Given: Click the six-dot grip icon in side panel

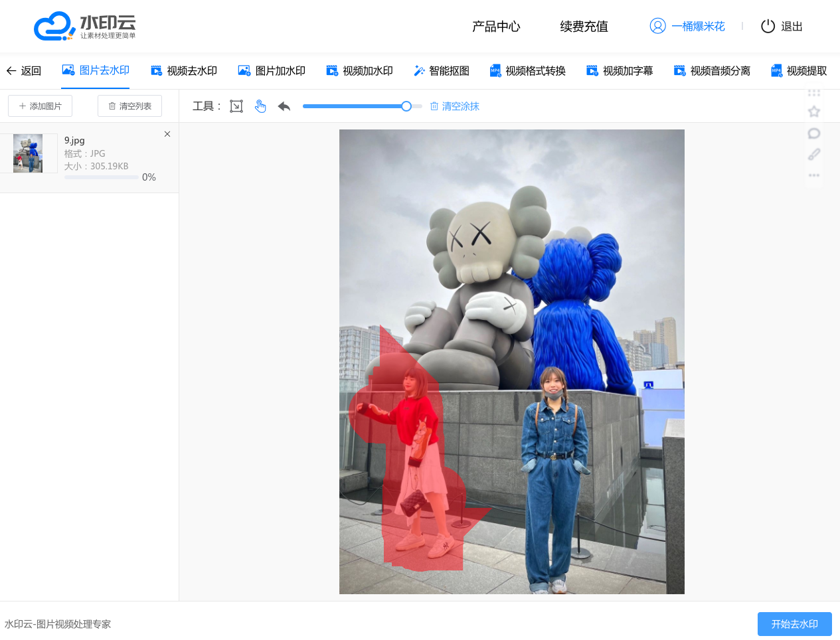Looking at the screenshot, I should [x=814, y=93].
